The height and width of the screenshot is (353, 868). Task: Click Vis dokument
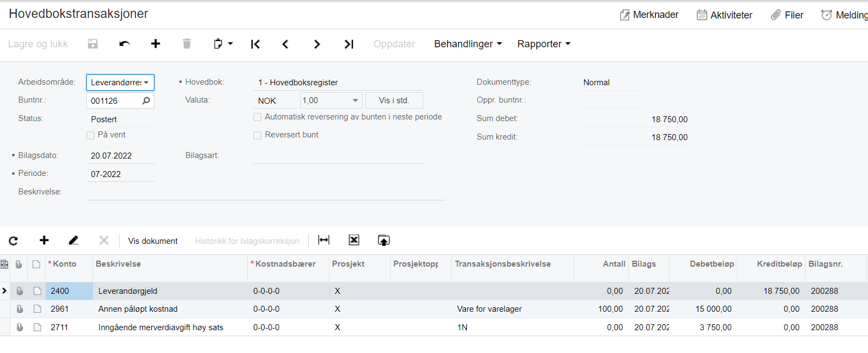[153, 241]
